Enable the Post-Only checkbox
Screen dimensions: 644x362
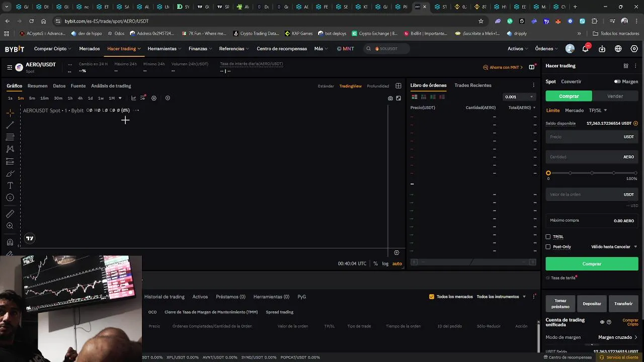click(x=548, y=247)
